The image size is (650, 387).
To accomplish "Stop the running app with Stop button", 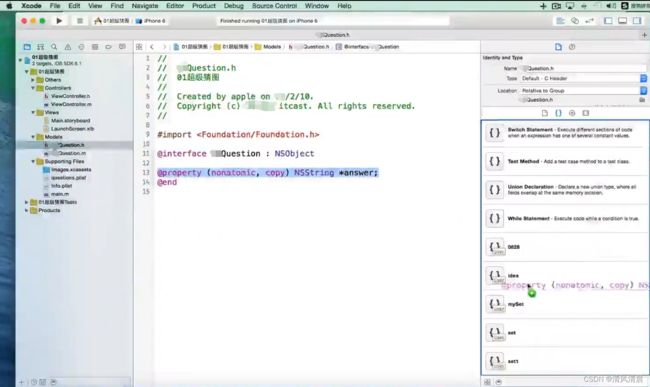I will [x=80, y=21].
